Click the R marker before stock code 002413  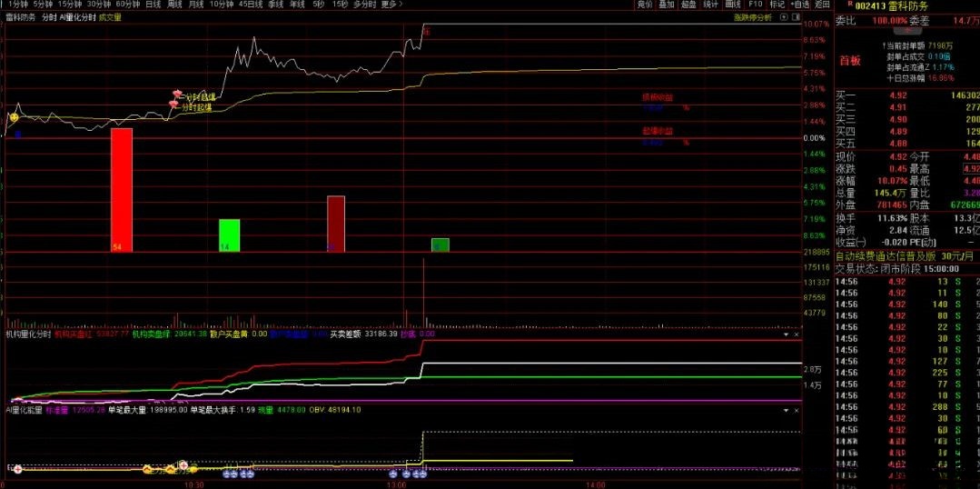coord(850,5)
